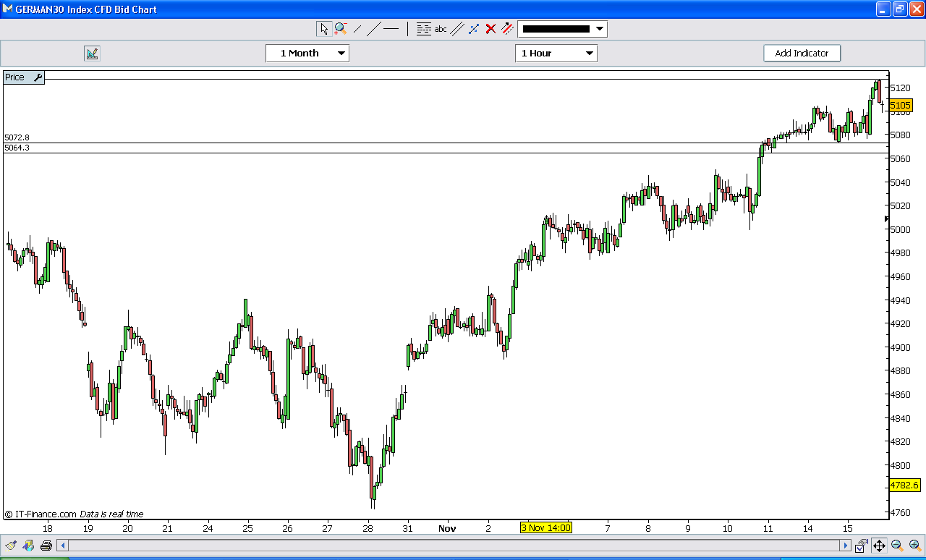Click the yellow 4782.6 price marker
Viewport: 926px width, 560px height.
tap(904, 485)
